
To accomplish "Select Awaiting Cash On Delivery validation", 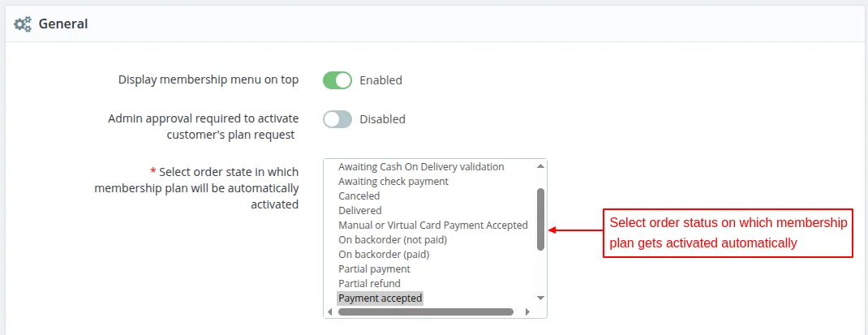I will [421, 167].
